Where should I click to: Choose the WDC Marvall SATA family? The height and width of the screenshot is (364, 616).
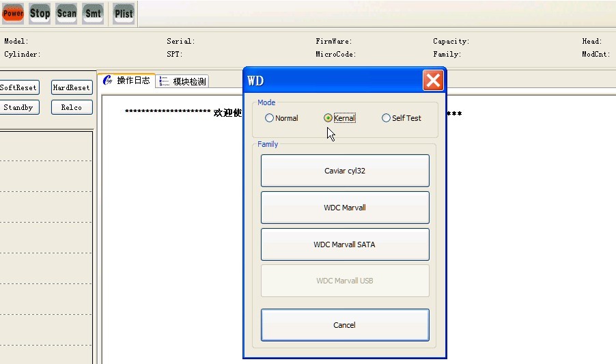click(x=345, y=244)
